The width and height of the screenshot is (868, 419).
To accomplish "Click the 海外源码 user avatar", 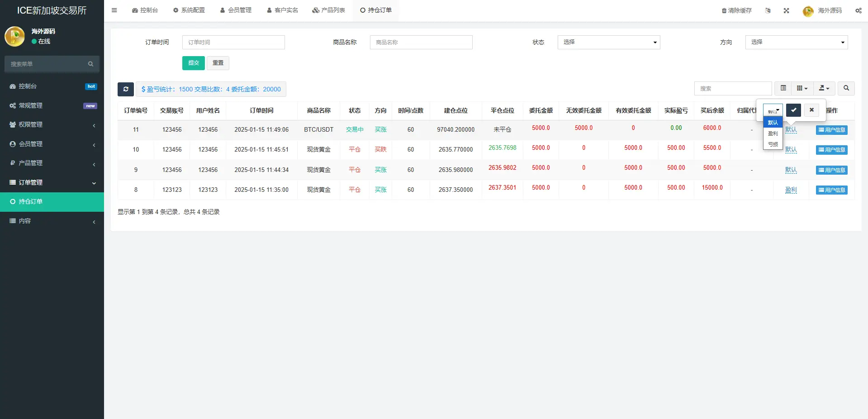I will (x=808, y=11).
